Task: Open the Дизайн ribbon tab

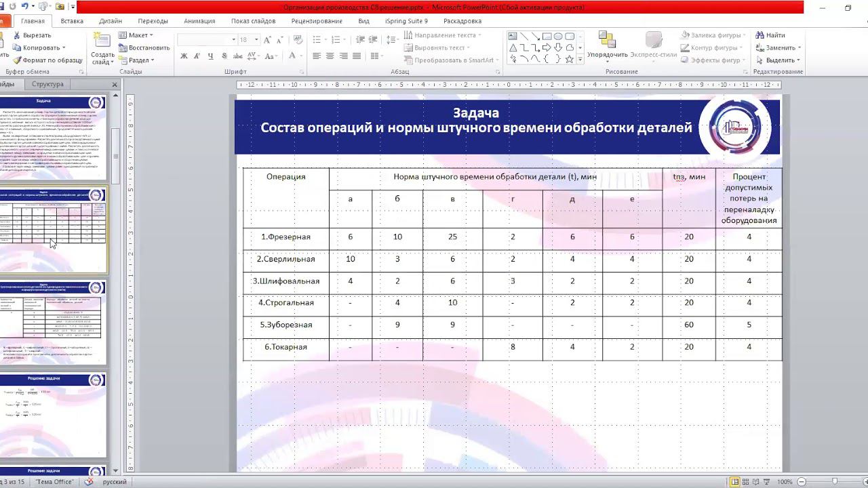Action: 111,21
